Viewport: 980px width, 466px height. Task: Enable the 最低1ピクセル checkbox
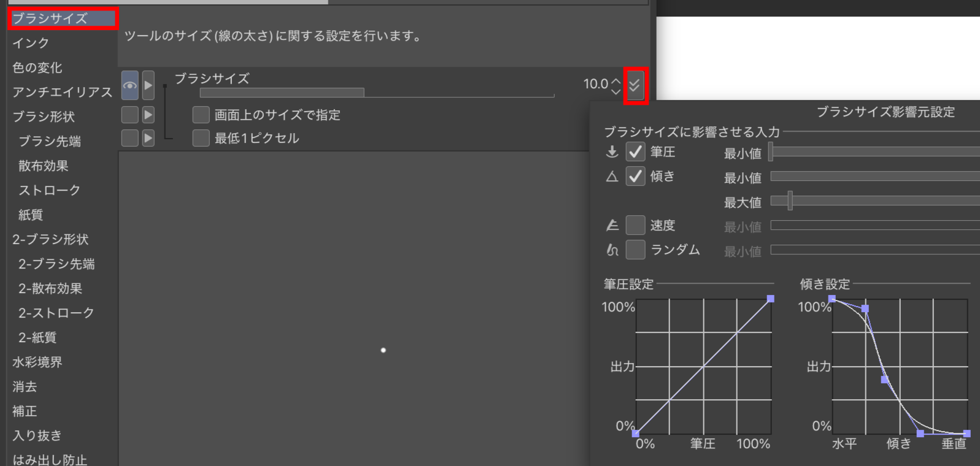tap(201, 138)
